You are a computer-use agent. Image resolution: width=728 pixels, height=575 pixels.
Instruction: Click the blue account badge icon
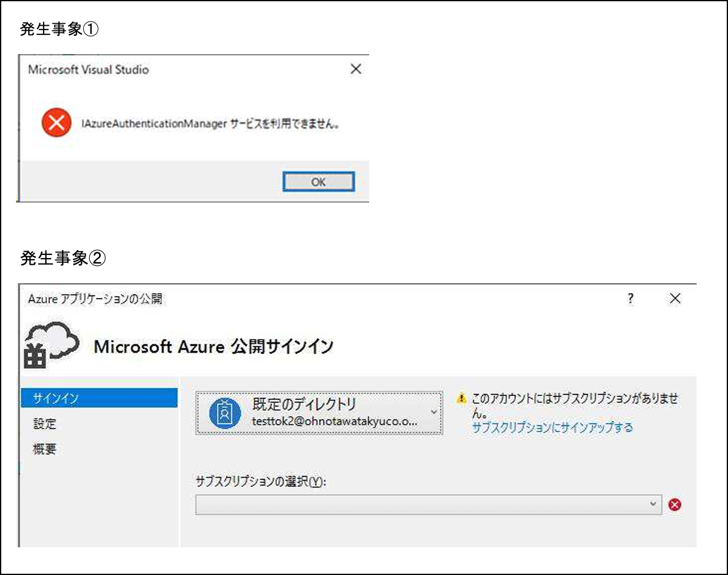tap(225, 413)
